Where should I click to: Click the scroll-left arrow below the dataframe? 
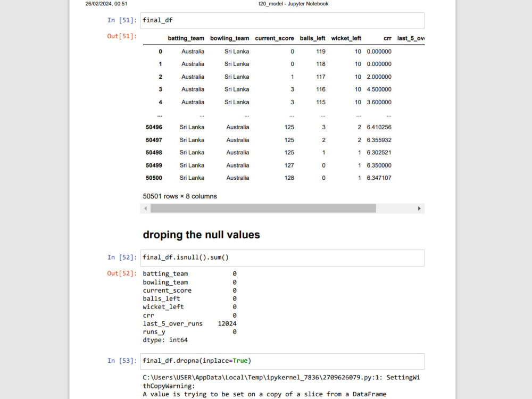coord(145,208)
